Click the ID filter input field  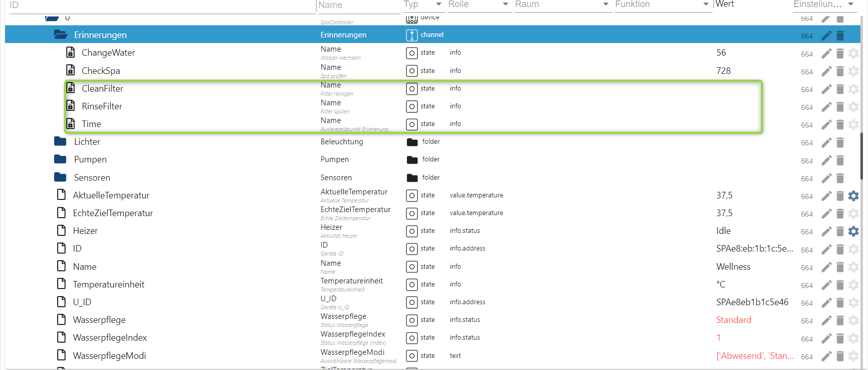(162, 6)
